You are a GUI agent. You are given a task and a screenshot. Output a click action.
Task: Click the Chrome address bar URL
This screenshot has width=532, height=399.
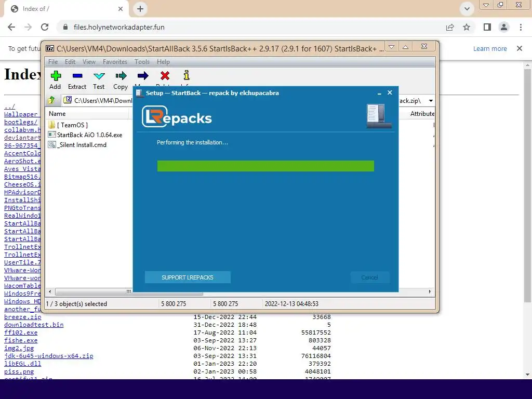(119, 27)
